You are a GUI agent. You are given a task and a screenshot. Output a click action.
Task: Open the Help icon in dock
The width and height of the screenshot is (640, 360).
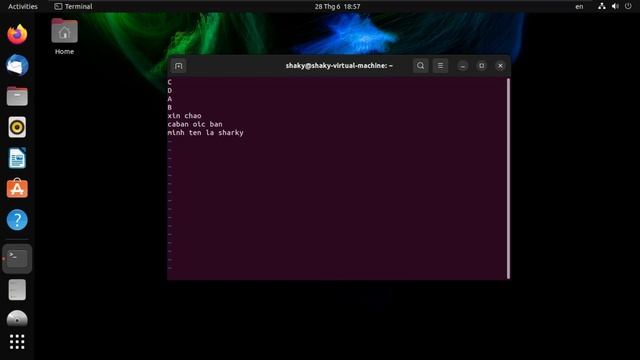tap(17, 220)
